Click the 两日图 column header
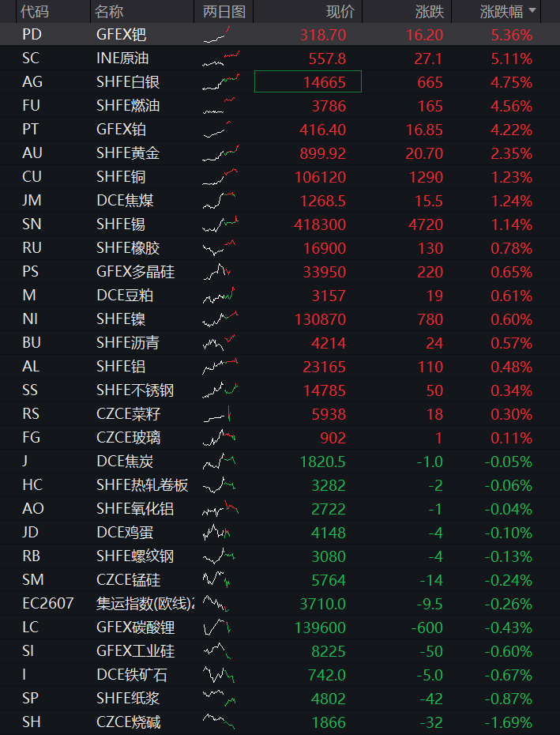Screen dimensions: 560x735 point(224,11)
